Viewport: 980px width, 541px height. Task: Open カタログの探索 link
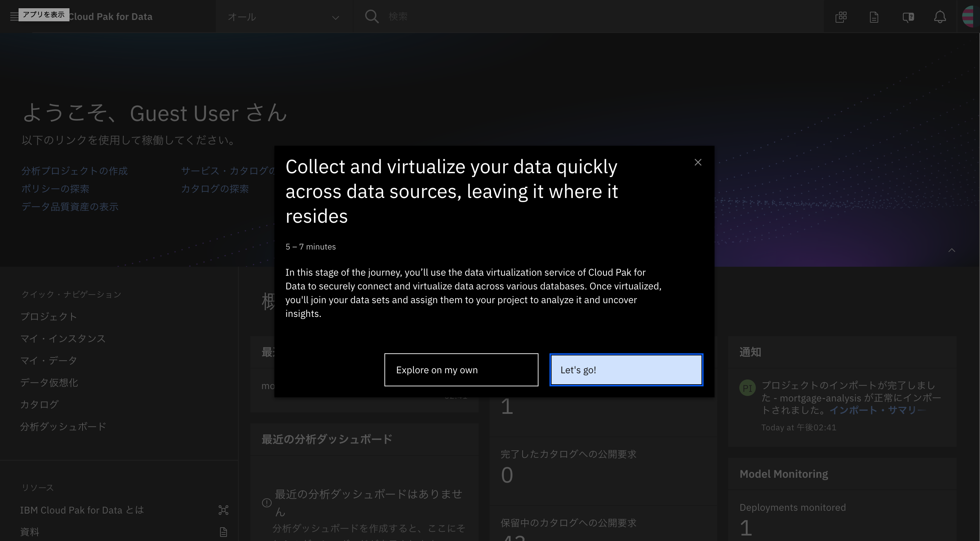(x=215, y=189)
